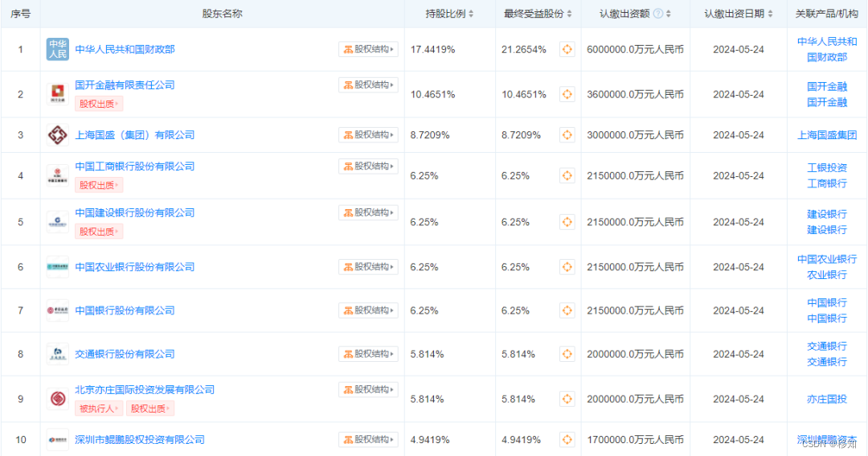Open shareholder link 国开金融有限责任公司
This screenshot has height=456, width=868.
click(x=125, y=84)
